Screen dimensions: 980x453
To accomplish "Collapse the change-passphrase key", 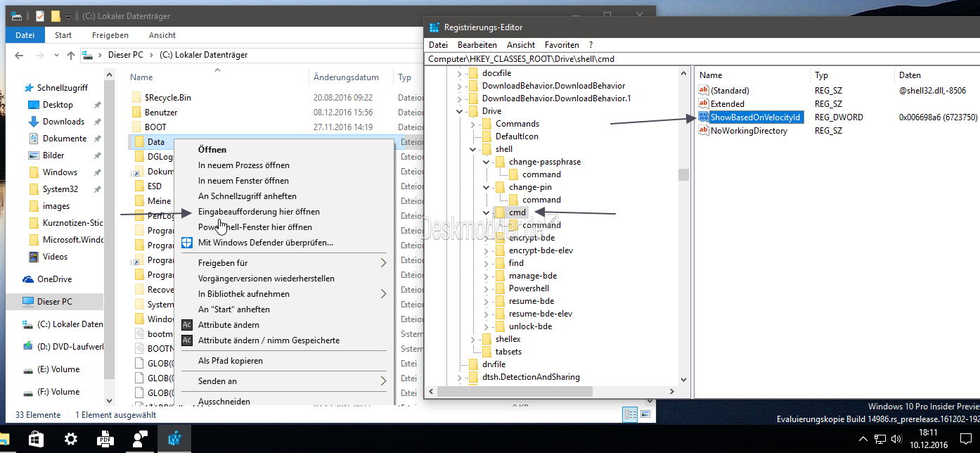I will click(486, 162).
